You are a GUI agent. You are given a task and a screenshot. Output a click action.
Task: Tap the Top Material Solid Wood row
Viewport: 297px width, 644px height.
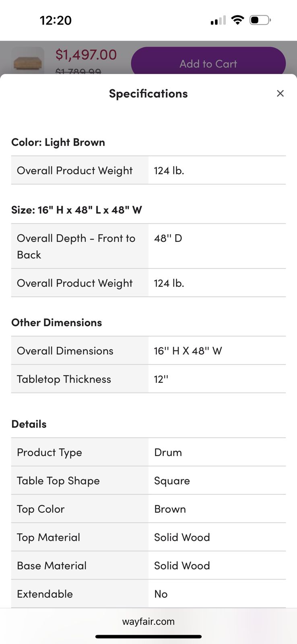click(x=148, y=537)
